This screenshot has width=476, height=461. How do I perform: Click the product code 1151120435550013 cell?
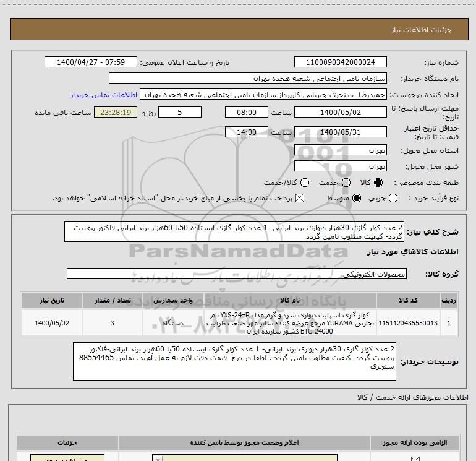click(408, 323)
